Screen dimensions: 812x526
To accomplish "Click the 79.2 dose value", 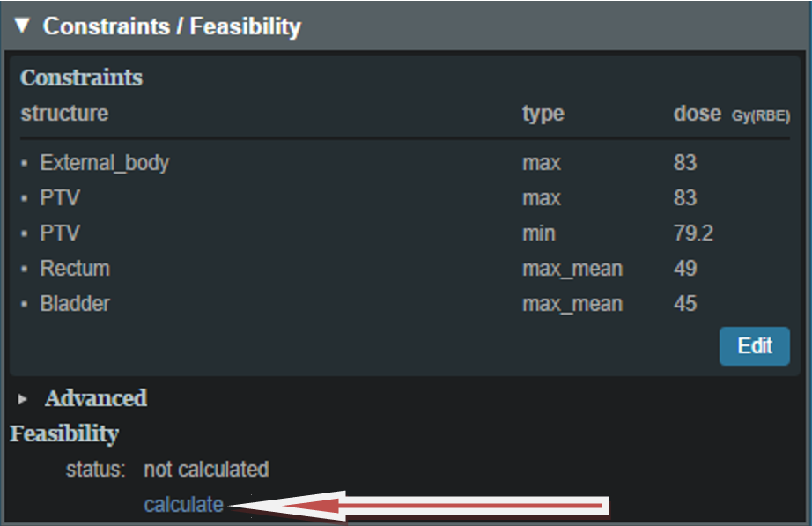I will pos(693,233).
